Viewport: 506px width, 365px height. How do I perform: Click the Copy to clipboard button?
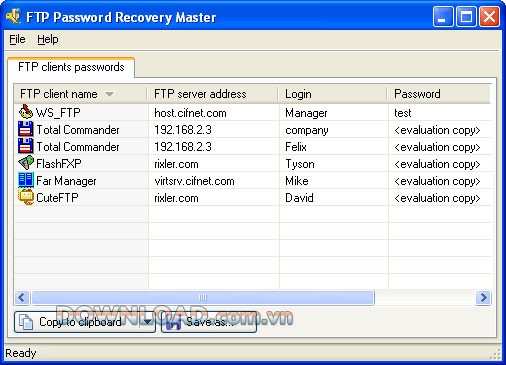[x=77, y=322]
